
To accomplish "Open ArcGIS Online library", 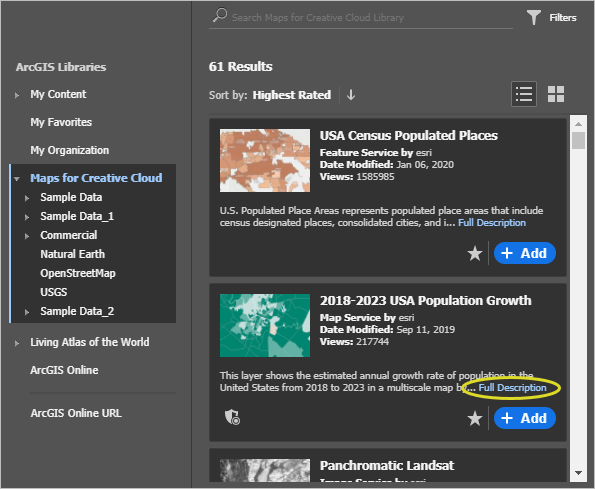I will (x=64, y=370).
